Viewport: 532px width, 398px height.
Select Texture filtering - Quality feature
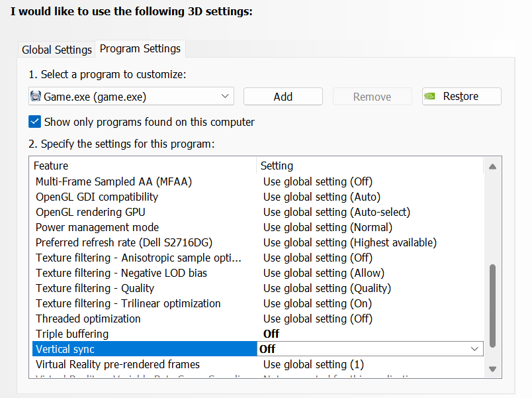(95, 288)
